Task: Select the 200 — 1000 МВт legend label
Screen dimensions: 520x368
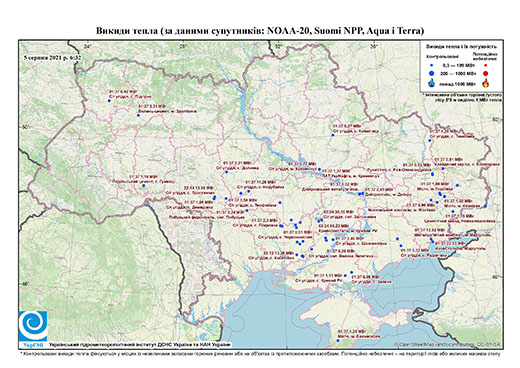Action: click(x=457, y=74)
